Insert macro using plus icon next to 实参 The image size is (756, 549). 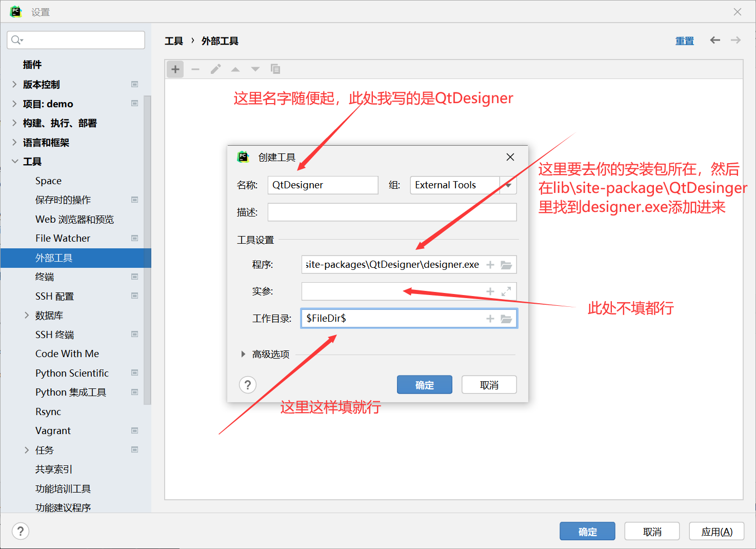click(x=490, y=291)
